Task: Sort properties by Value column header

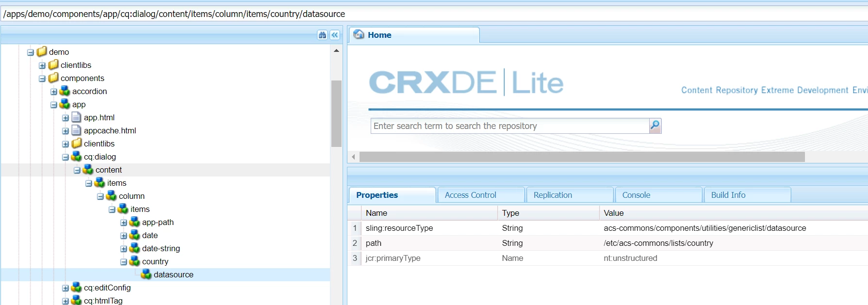Action: click(x=734, y=213)
